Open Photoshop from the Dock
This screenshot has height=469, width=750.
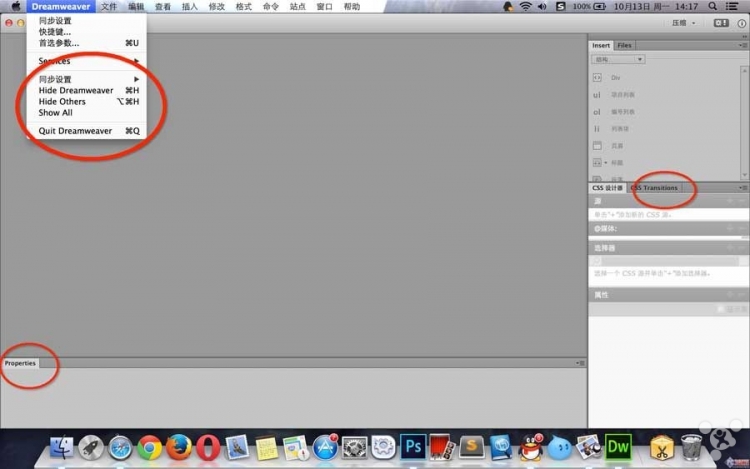(x=412, y=445)
